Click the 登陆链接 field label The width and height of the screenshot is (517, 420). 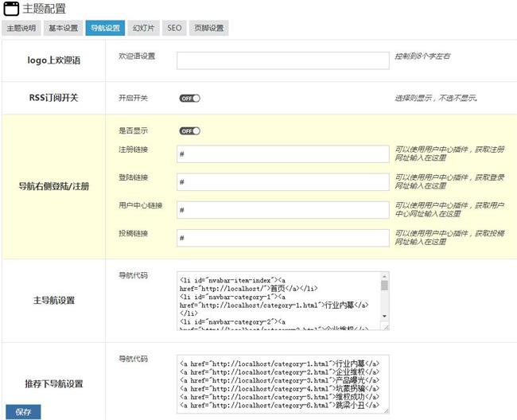click(133, 177)
